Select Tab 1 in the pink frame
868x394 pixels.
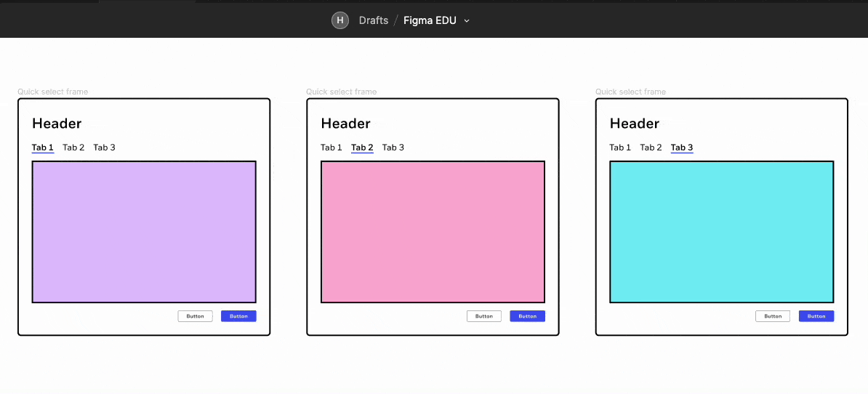pyautogui.click(x=331, y=147)
